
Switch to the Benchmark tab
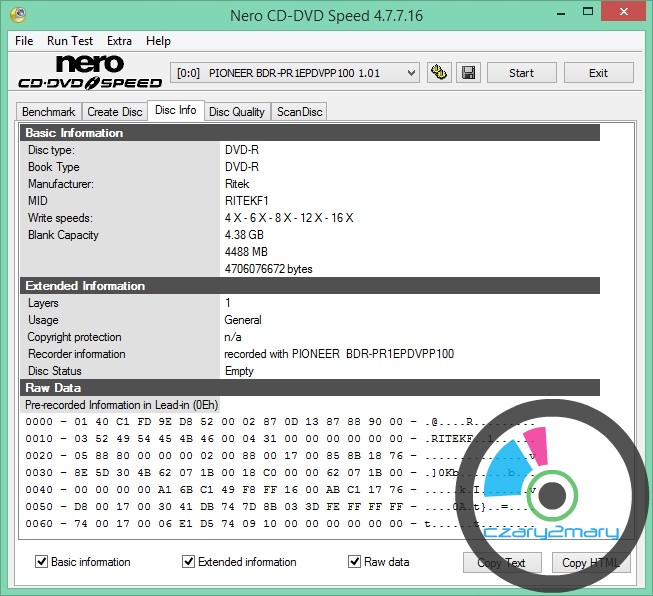48,112
